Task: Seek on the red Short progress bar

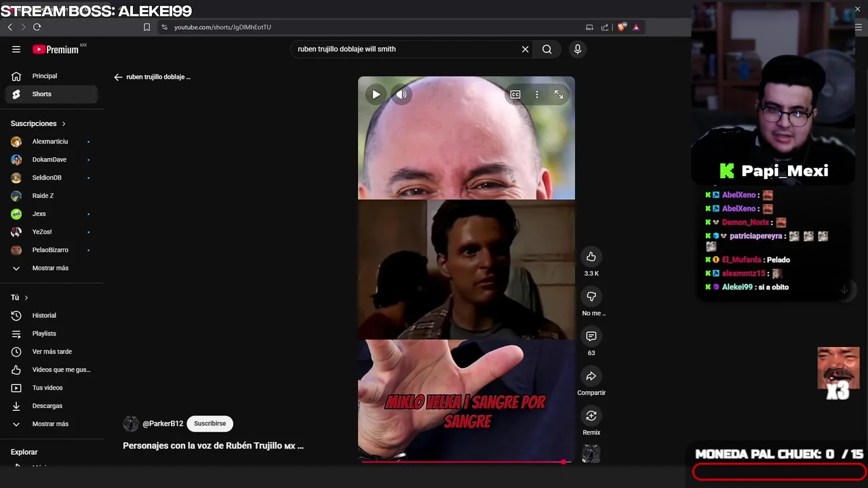Action: [x=467, y=462]
